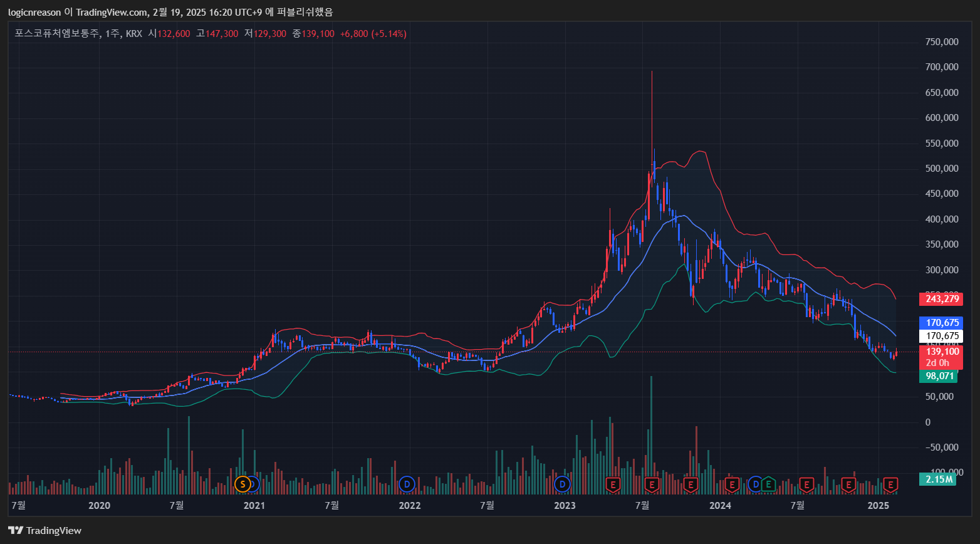Click the red current price label 139,100
980x544 pixels.
point(943,352)
